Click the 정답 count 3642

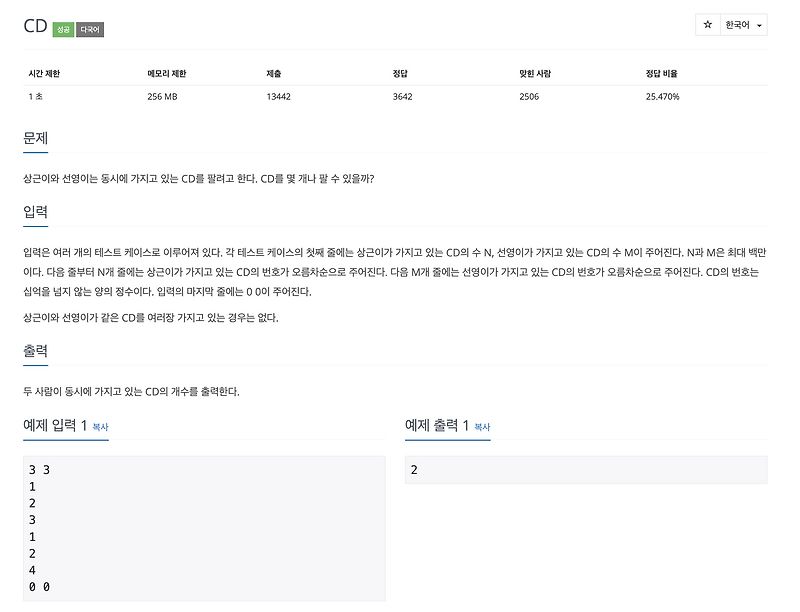[401, 97]
